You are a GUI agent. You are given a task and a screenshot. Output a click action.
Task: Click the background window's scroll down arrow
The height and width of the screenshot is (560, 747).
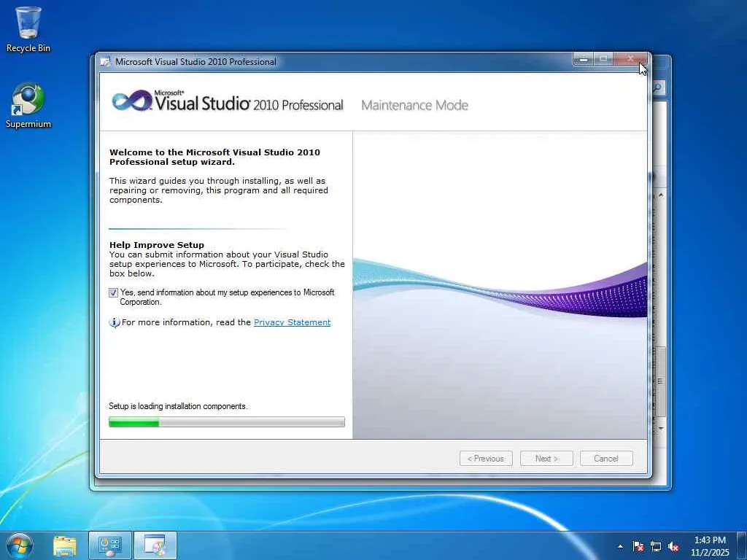click(661, 429)
